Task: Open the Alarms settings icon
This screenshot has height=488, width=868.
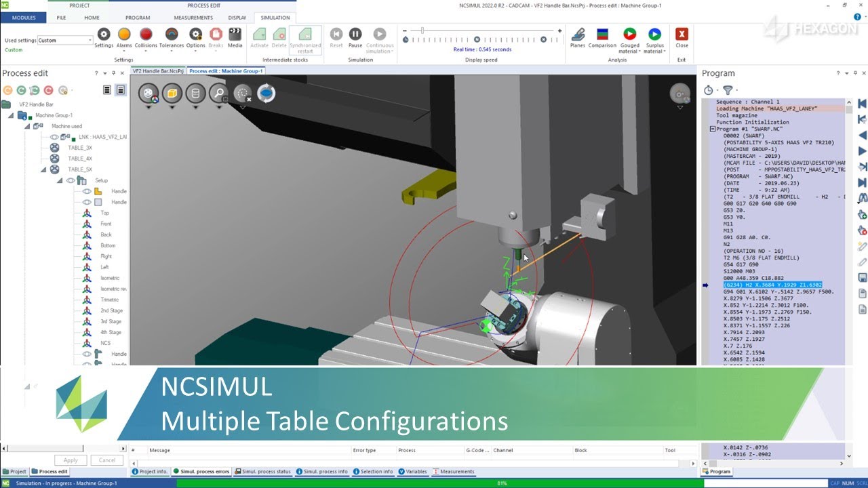Action: tap(124, 34)
